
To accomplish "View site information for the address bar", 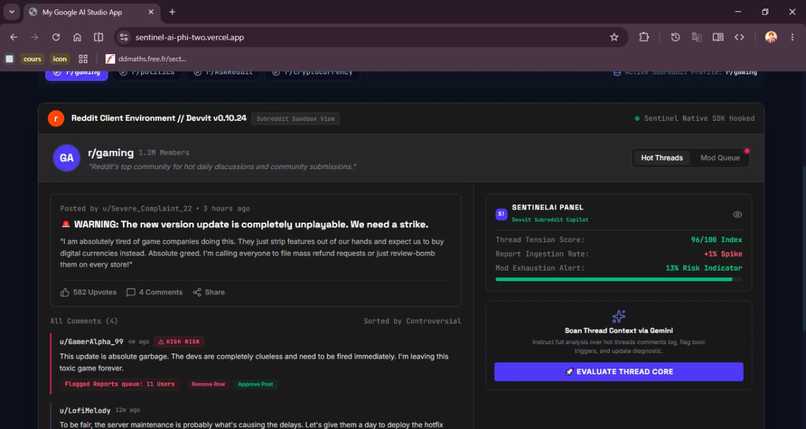I will pyautogui.click(x=123, y=37).
